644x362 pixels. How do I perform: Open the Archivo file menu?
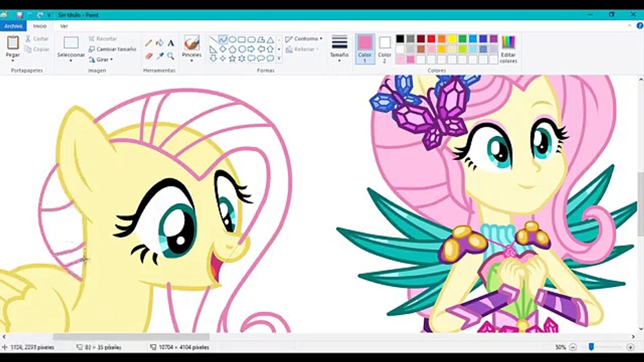tap(13, 26)
